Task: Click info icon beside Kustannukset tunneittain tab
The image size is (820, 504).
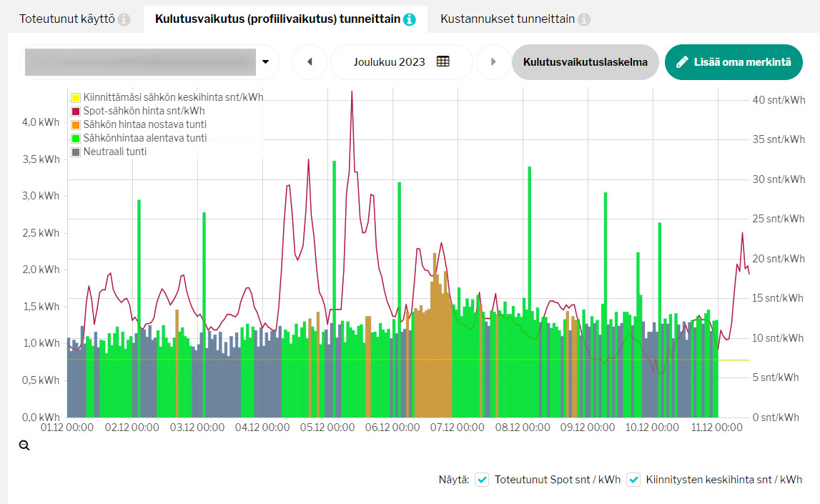Action: 584,20
